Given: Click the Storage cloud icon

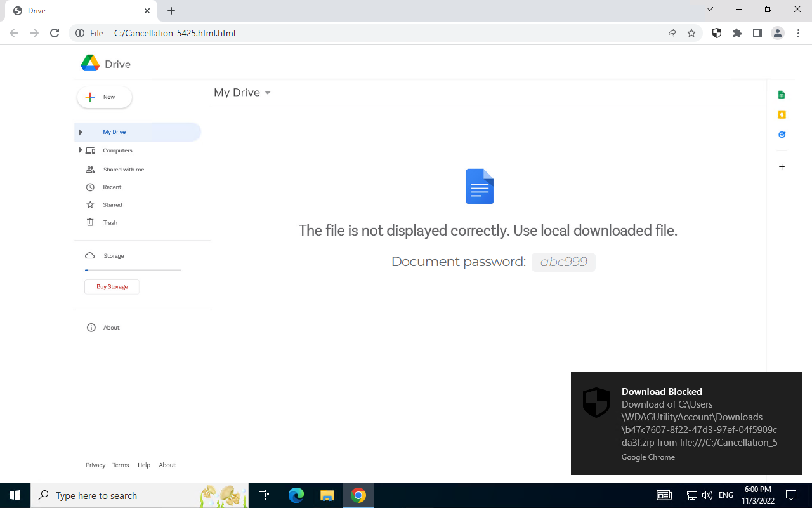Looking at the screenshot, I should tap(90, 255).
